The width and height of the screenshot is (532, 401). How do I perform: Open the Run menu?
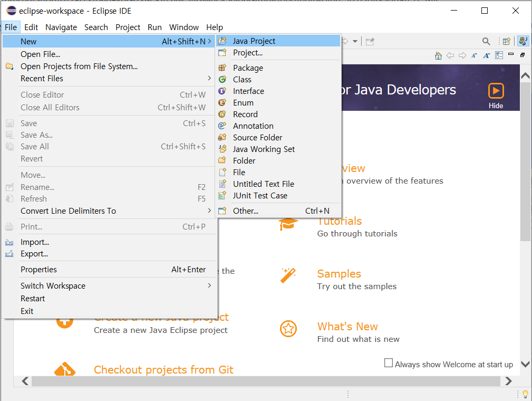tap(154, 27)
